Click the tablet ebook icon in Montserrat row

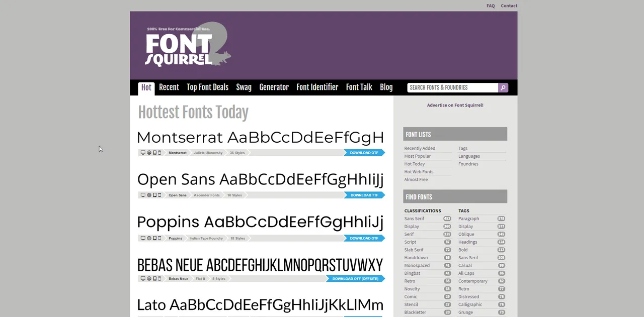coord(154,153)
